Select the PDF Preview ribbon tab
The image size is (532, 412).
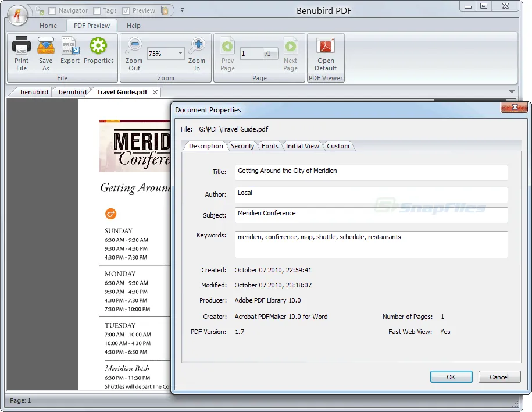point(92,26)
